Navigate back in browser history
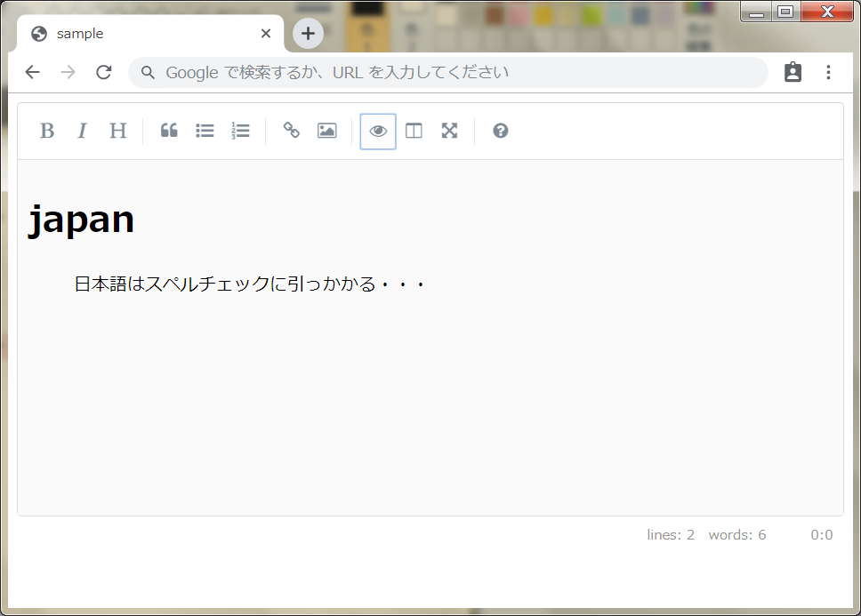861x616 pixels. (32, 72)
